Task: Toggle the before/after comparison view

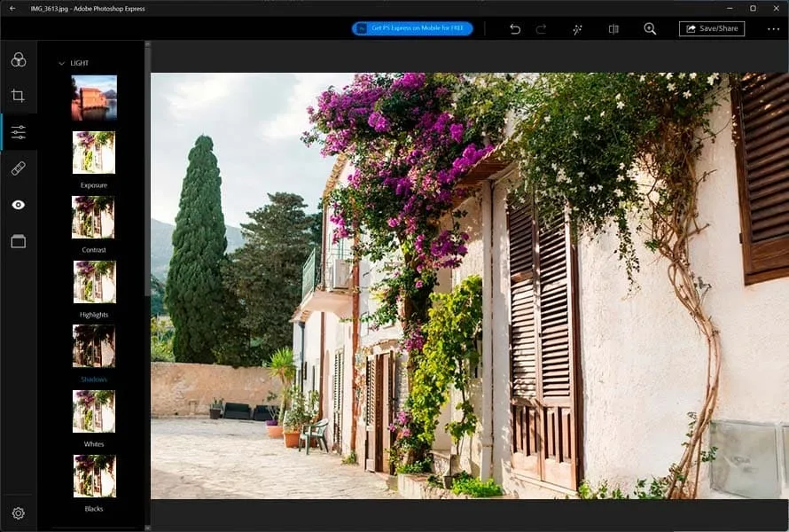Action: [613, 28]
